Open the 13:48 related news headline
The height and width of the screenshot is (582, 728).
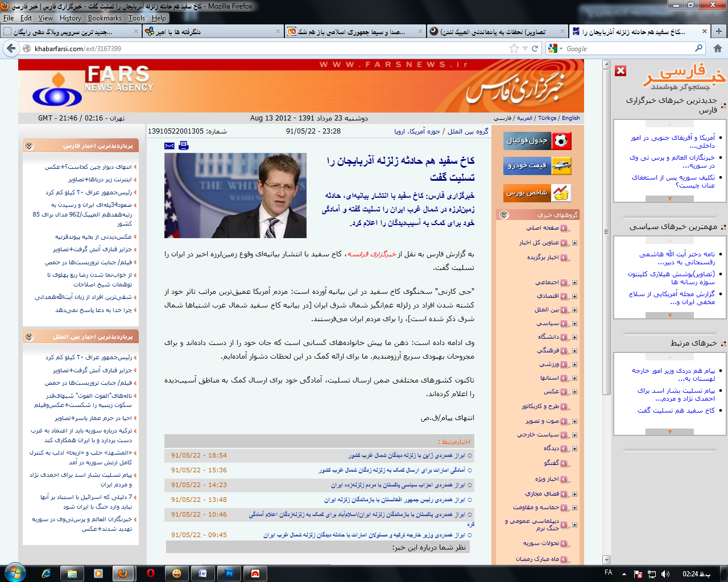coord(395,500)
